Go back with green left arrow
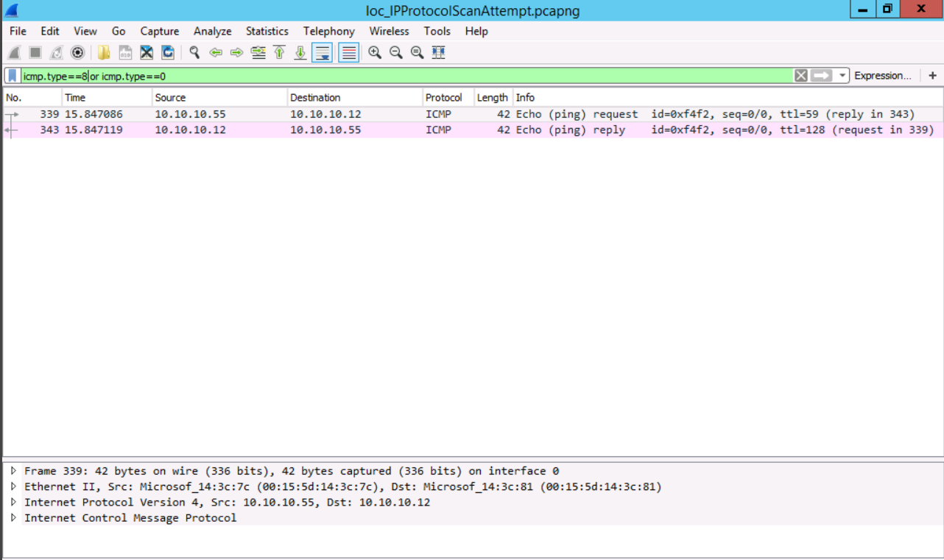 [216, 52]
